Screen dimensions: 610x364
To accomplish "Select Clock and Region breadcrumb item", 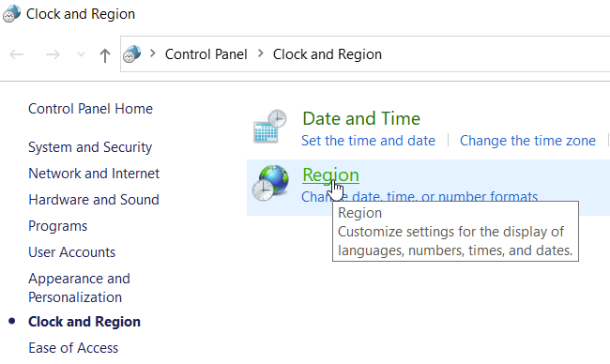I will tap(328, 54).
